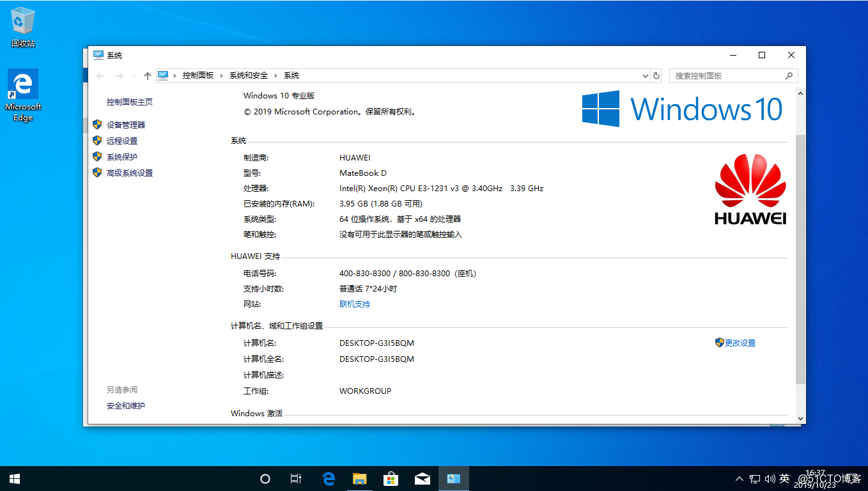Open Task View on taskbar

[x=296, y=479]
